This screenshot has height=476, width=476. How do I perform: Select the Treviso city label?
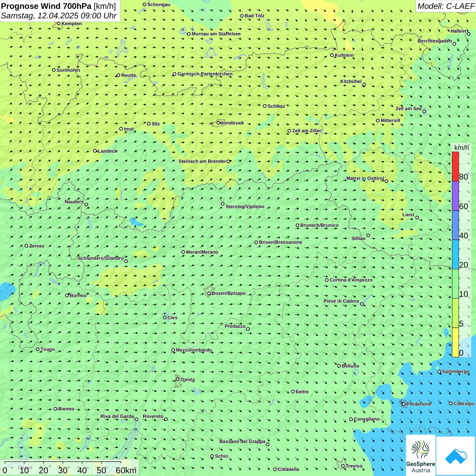tap(354, 466)
